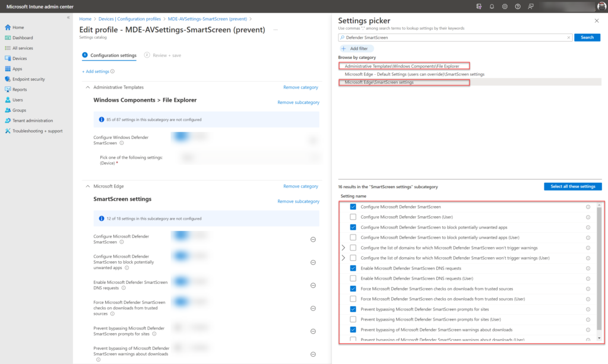Remove Force SmartScreen checks on downloads setting
The height and width of the screenshot is (364, 608).
[313, 309]
